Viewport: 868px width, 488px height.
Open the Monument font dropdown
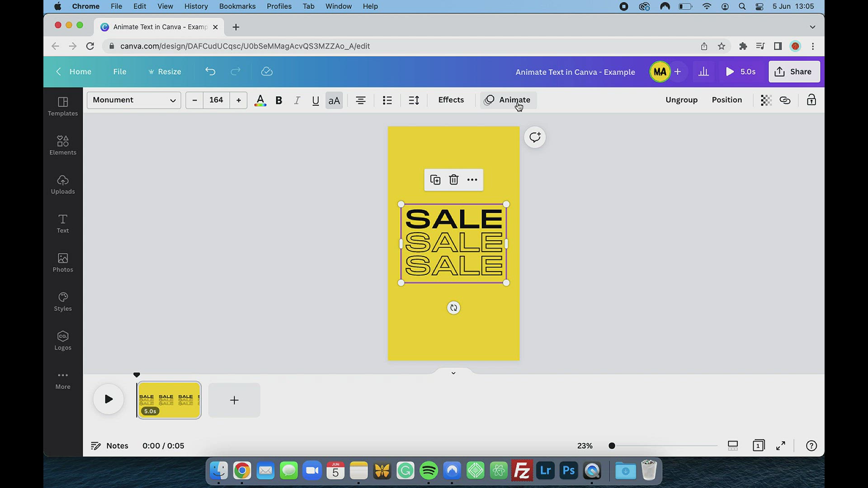pos(134,100)
